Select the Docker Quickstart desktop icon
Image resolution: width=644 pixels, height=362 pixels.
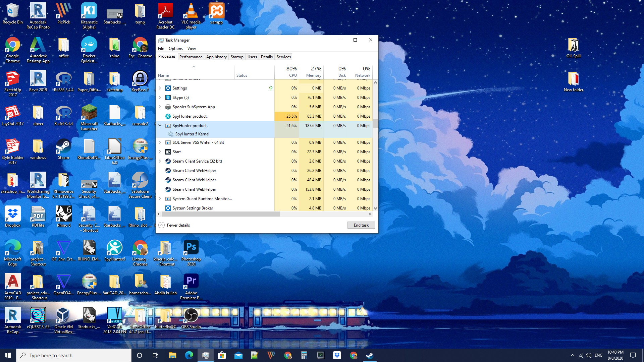pyautogui.click(x=89, y=50)
